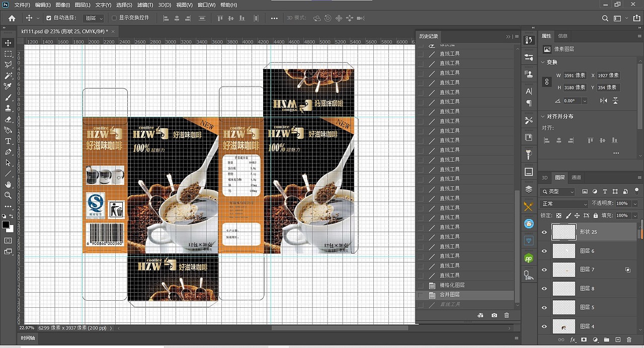
Task: Open the layer style fx menu
Action: (x=573, y=340)
